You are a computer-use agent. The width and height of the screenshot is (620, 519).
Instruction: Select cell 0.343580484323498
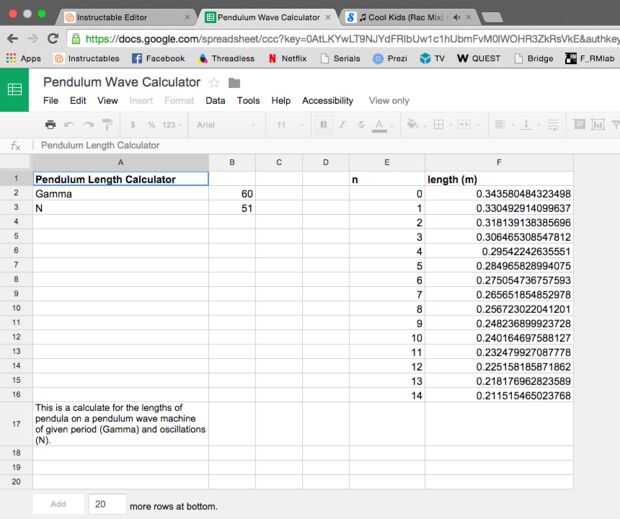[x=499, y=194]
